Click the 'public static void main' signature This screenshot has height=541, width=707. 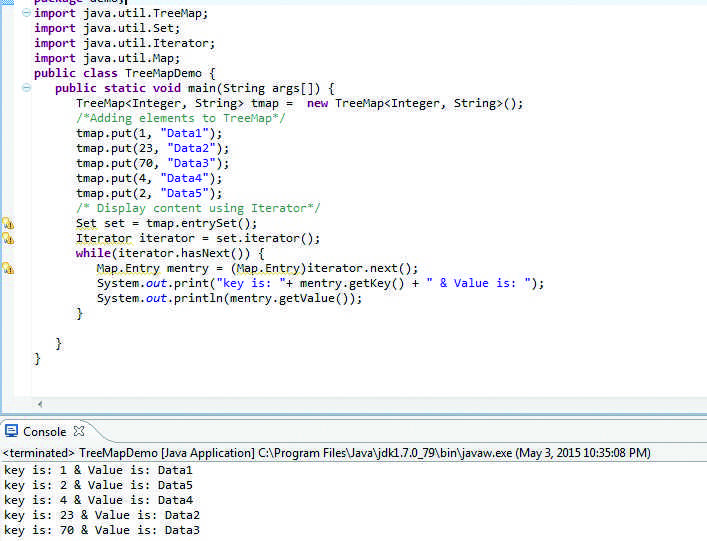click(x=194, y=88)
